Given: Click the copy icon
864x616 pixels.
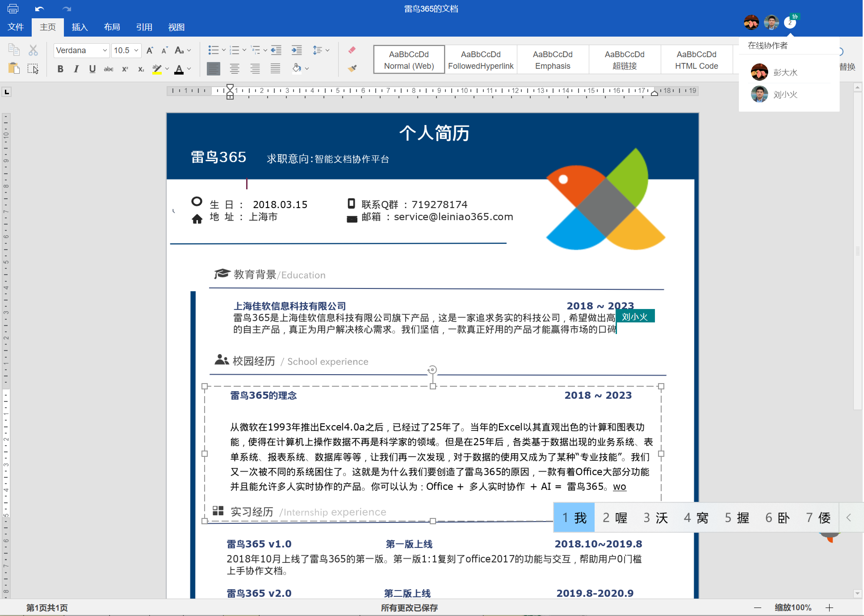Looking at the screenshot, I should pyautogui.click(x=14, y=50).
